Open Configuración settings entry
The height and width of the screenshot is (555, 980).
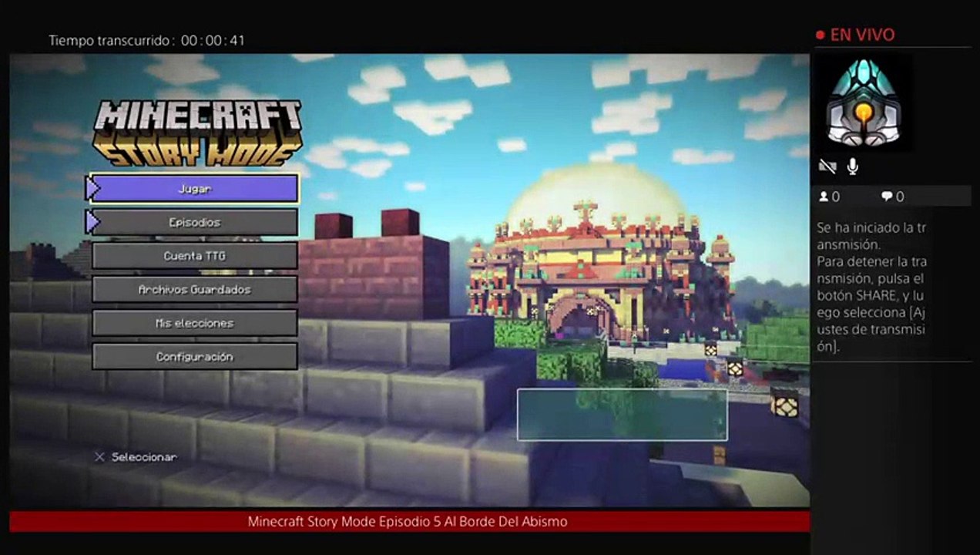pos(194,357)
